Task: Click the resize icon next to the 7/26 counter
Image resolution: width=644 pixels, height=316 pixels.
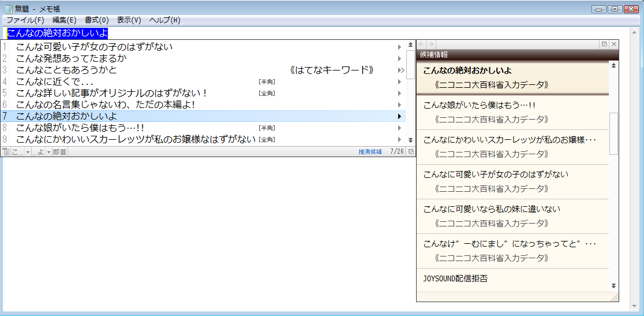Action: [411, 152]
